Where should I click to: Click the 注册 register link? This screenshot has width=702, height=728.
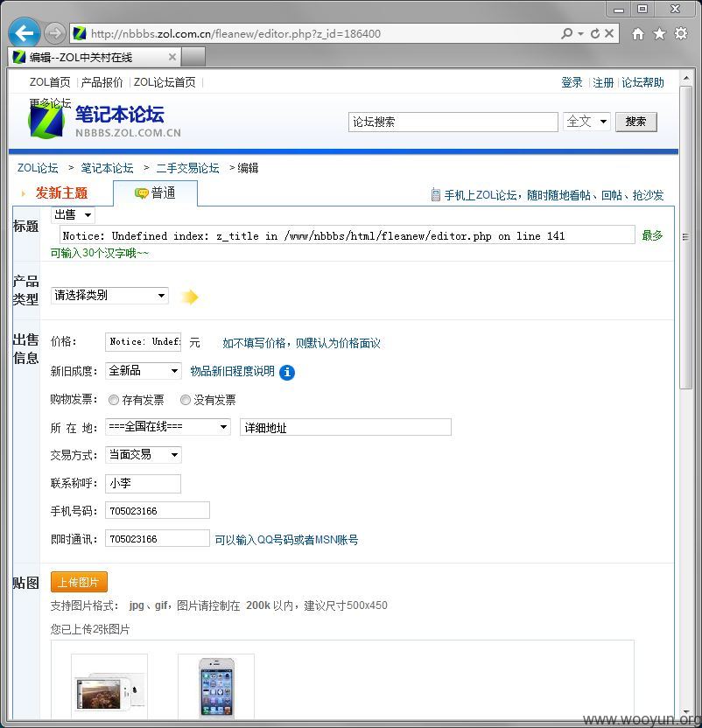[603, 82]
